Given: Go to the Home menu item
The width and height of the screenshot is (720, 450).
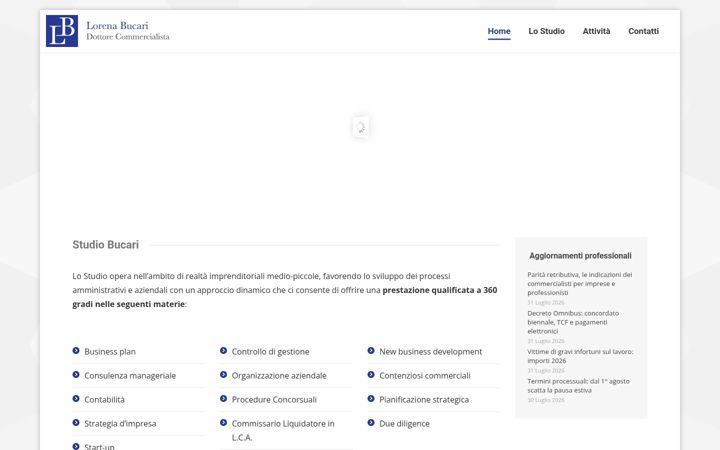Looking at the screenshot, I should (x=499, y=31).
